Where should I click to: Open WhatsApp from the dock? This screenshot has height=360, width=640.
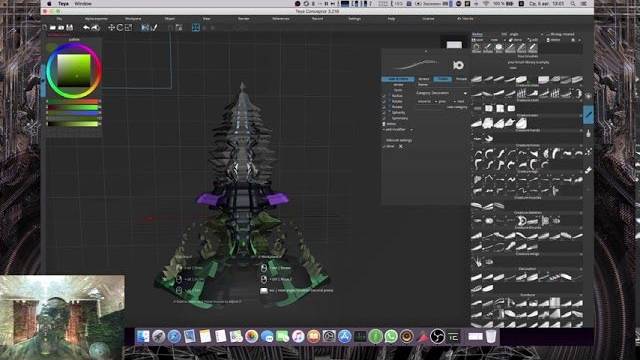[x=391, y=336]
